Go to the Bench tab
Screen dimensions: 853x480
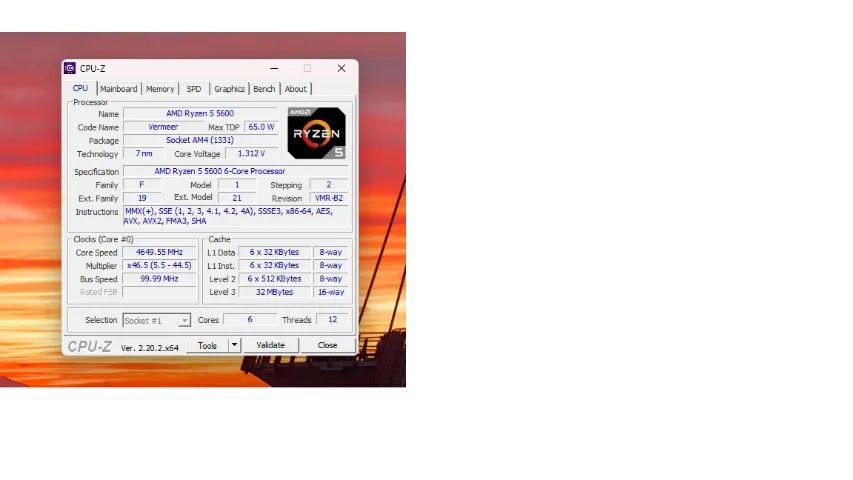coord(264,89)
